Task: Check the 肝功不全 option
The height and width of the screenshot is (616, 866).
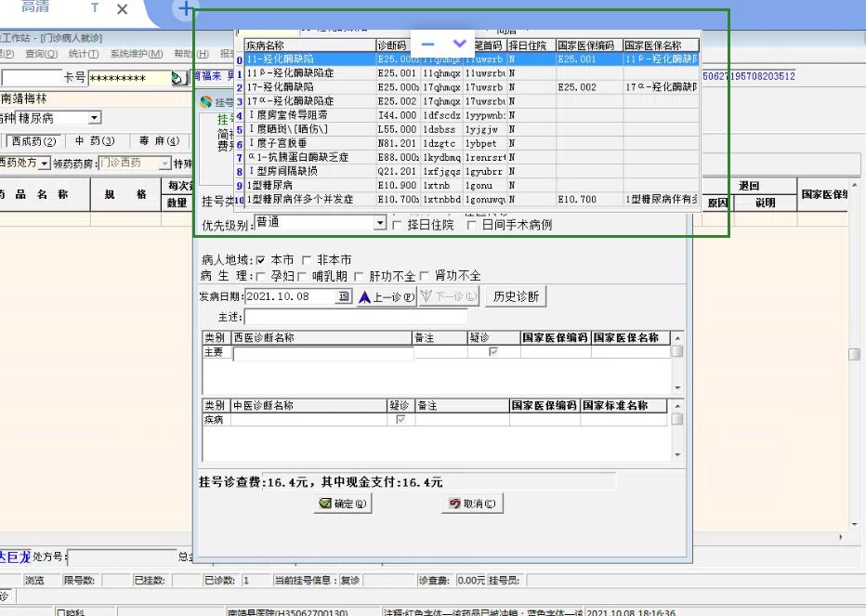Action: tap(359, 276)
